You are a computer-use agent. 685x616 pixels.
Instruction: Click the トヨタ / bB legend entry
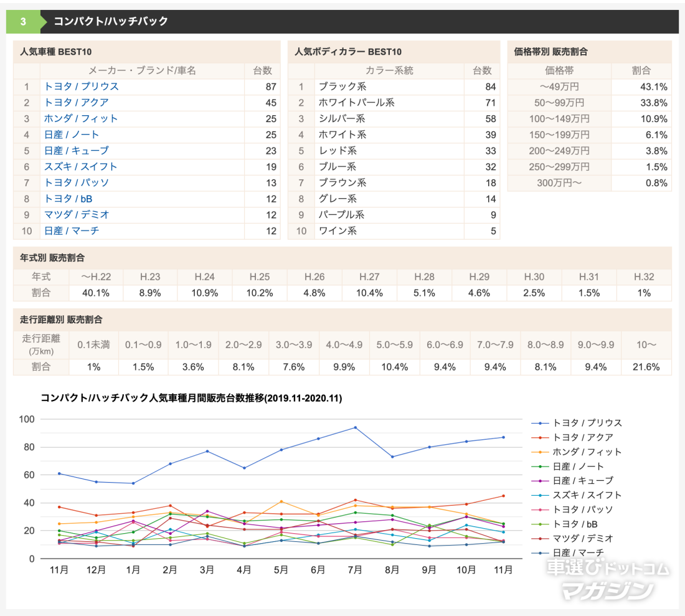tap(564, 524)
